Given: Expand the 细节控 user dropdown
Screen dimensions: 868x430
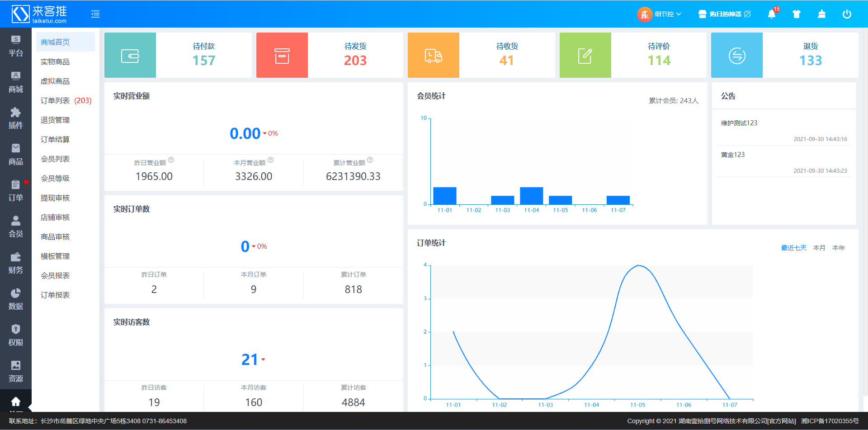Looking at the screenshot, I should (x=668, y=14).
